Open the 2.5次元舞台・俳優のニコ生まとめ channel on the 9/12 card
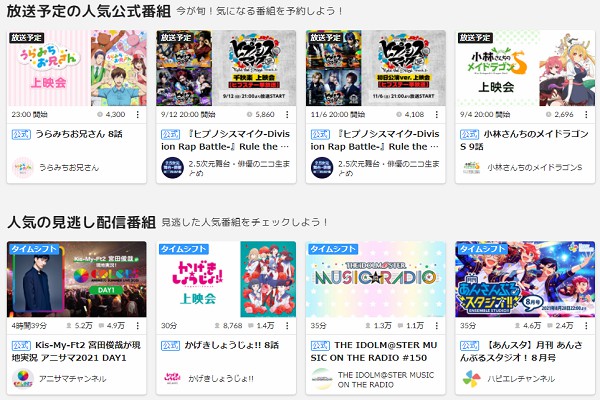Viewport: 600px width, 400px height. [x=240, y=168]
